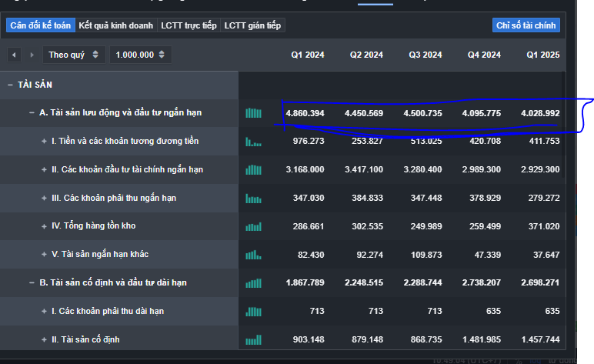
Task: Collapse A. Tài sản lưu động section
Action: point(32,113)
